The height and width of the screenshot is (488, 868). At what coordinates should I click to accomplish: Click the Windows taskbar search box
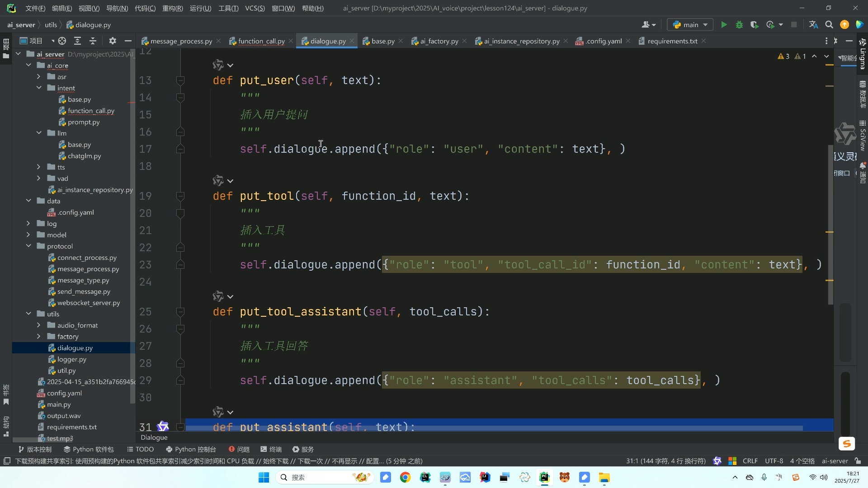click(x=325, y=477)
